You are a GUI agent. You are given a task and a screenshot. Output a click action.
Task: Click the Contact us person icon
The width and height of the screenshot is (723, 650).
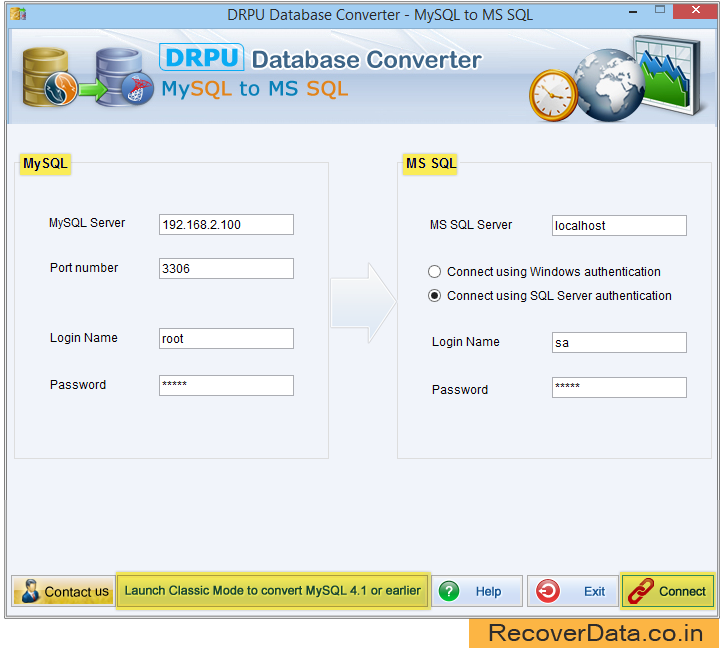pyautogui.click(x=30, y=591)
